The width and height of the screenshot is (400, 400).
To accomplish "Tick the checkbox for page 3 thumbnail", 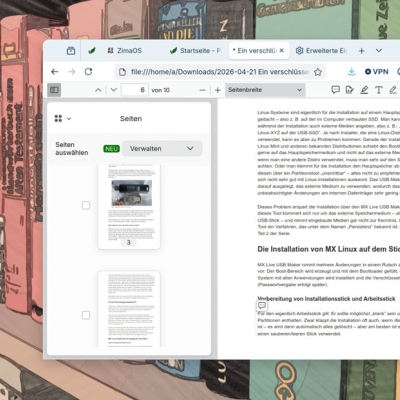I will pyautogui.click(x=86, y=205).
